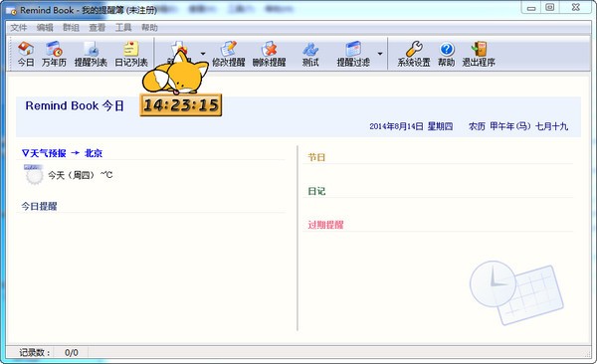Click the 测试 test icon
This screenshot has width=597, height=364.
(x=310, y=54)
